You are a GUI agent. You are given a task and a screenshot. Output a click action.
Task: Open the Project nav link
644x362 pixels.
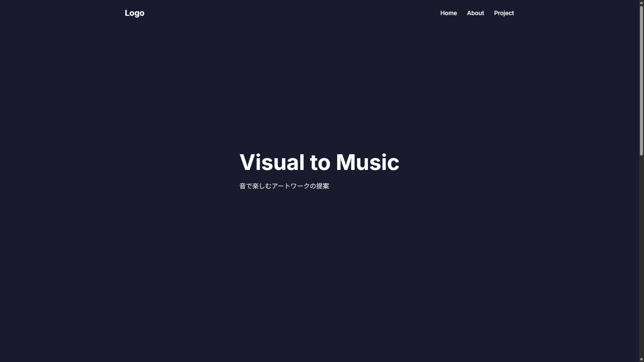pos(504,13)
